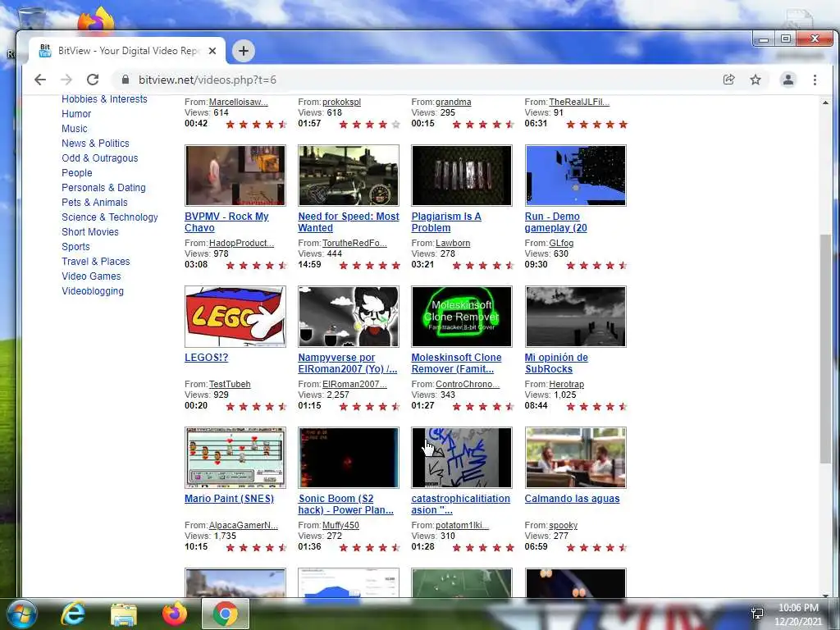
Task: Select the BitView browser tab
Action: [127, 51]
